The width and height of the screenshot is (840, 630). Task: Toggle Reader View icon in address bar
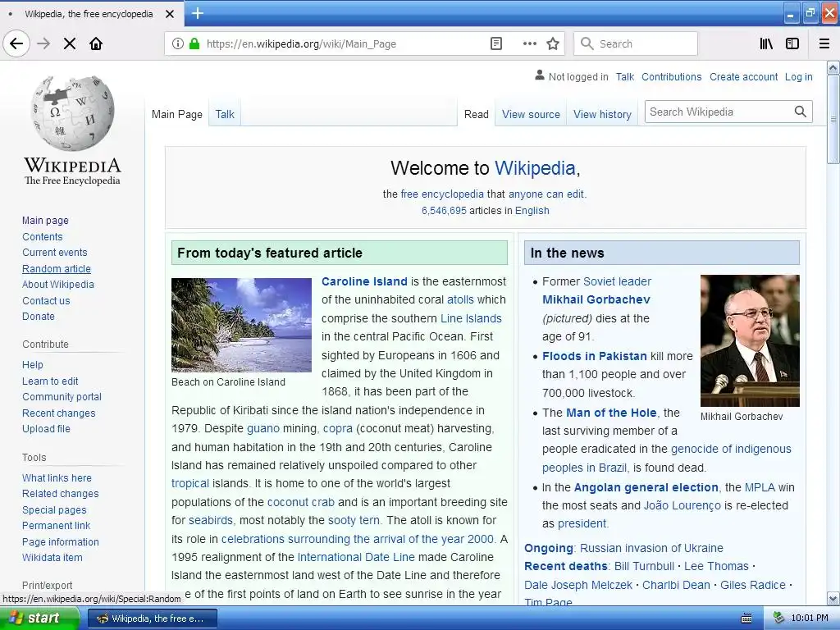tap(496, 43)
